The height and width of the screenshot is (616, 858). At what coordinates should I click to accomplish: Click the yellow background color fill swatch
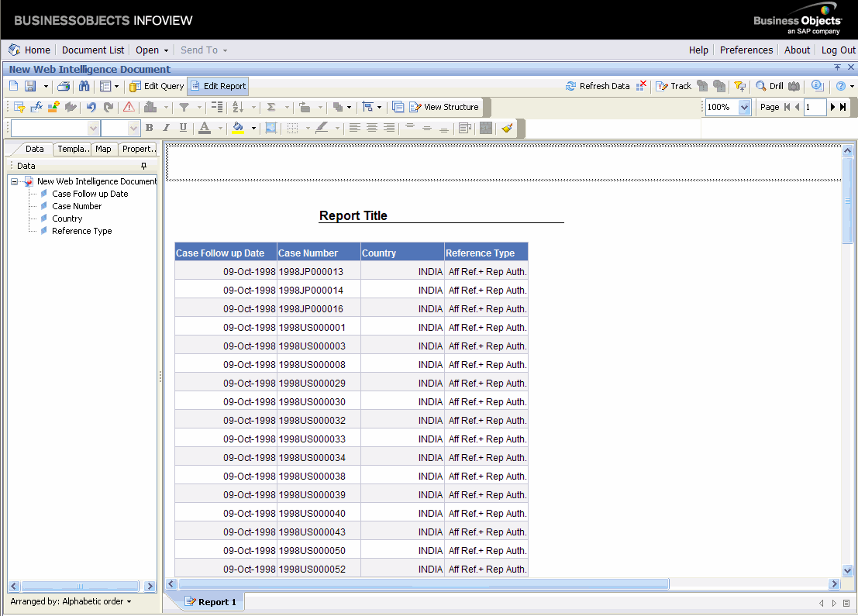click(238, 128)
